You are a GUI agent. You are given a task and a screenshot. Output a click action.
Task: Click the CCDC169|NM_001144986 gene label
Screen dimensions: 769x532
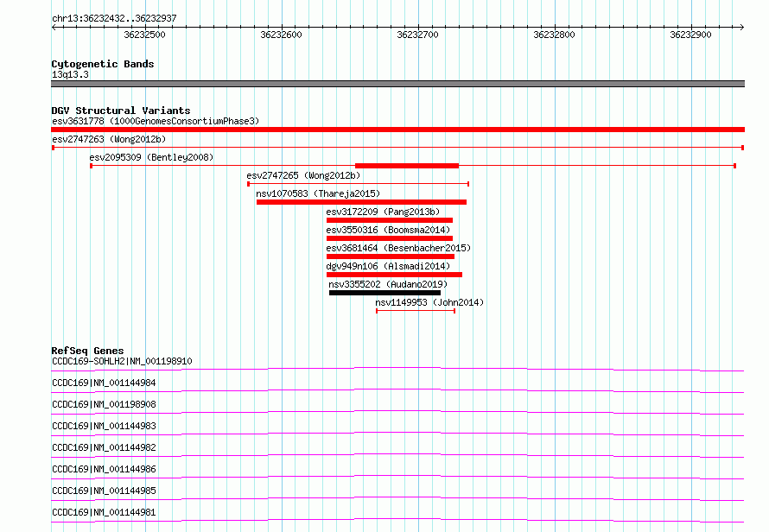(x=104, y=469)
